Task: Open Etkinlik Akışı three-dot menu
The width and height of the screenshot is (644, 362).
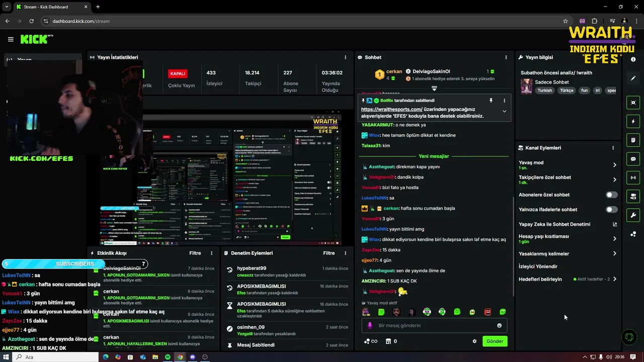Action: point(211,253)
